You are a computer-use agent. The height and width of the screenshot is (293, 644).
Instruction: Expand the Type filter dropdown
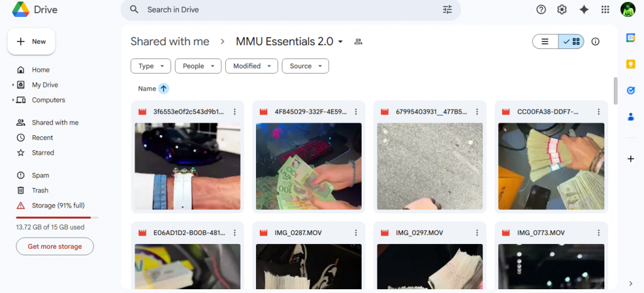(x=150, y=66)
